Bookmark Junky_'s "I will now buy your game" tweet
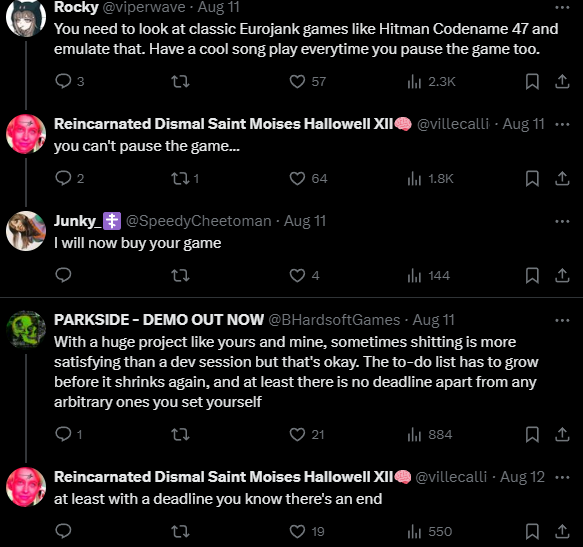Screen dimensions: 583x547 coord(532,276)
